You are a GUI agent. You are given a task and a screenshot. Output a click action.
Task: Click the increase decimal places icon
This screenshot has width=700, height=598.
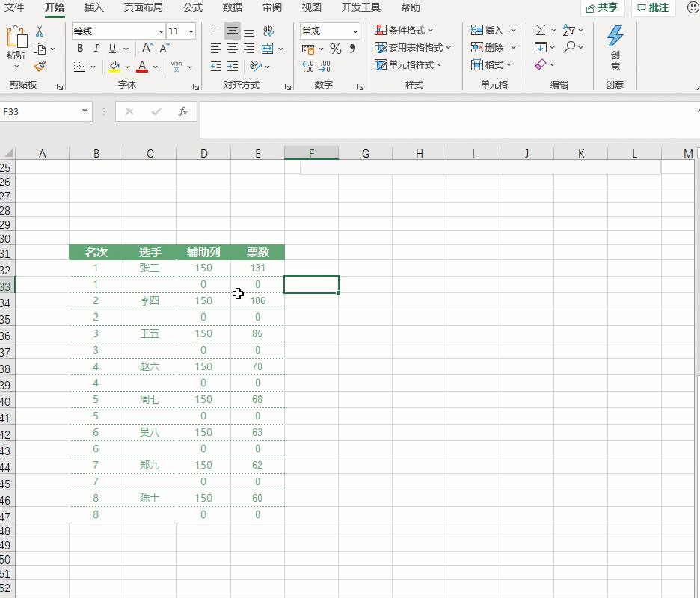click(x=307, y=67)
